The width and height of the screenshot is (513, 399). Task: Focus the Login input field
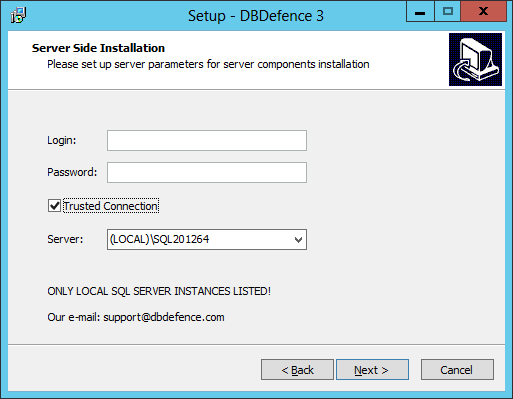click(x=207, y=141)
